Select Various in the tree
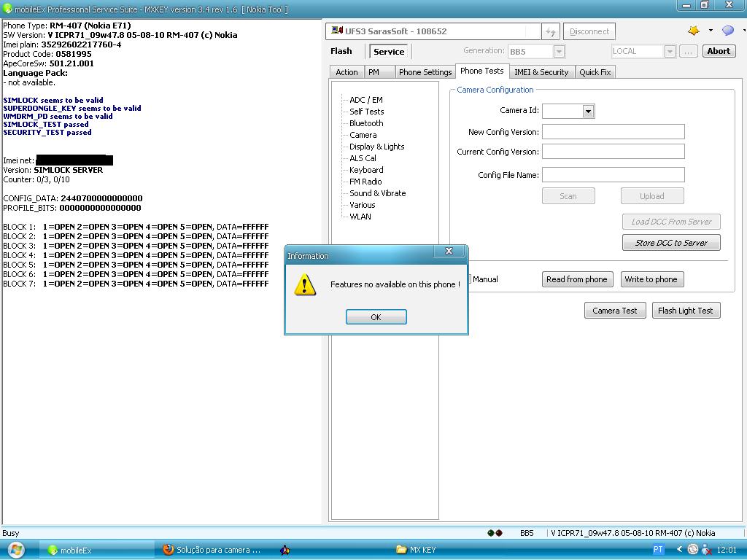 point(362,205)
